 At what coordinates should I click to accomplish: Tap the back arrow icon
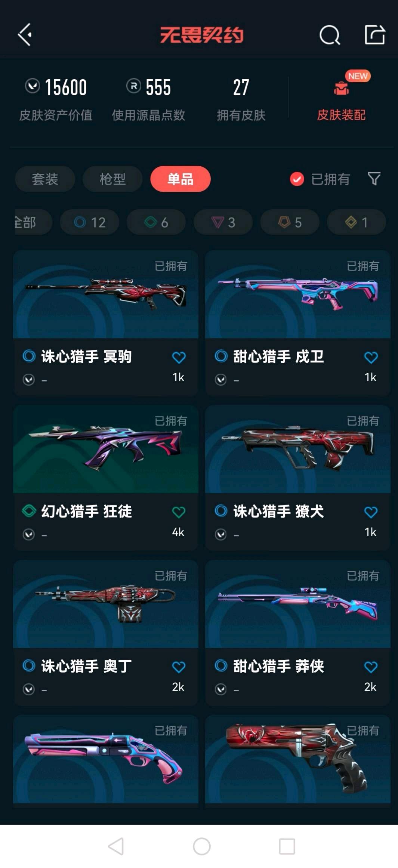click(x=25, y=35)
